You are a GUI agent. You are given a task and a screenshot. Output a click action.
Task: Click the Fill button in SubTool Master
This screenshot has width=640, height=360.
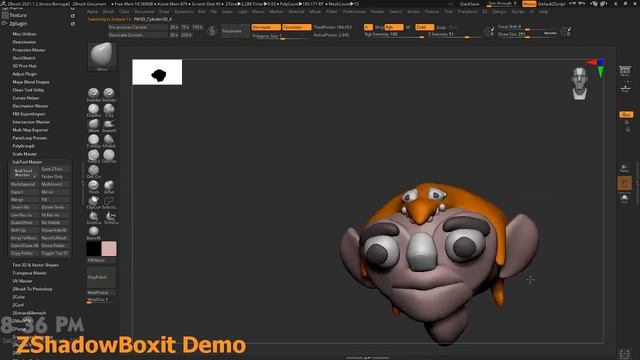pyautogui.click(x=55, y=200)
